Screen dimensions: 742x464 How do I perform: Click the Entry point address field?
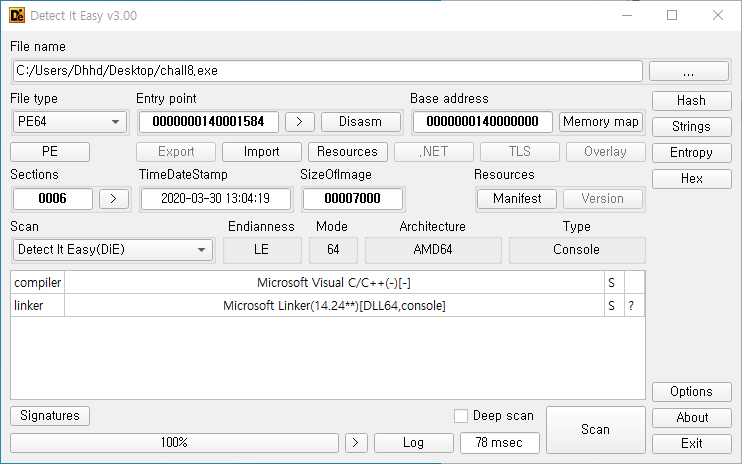tap(209, 122)
